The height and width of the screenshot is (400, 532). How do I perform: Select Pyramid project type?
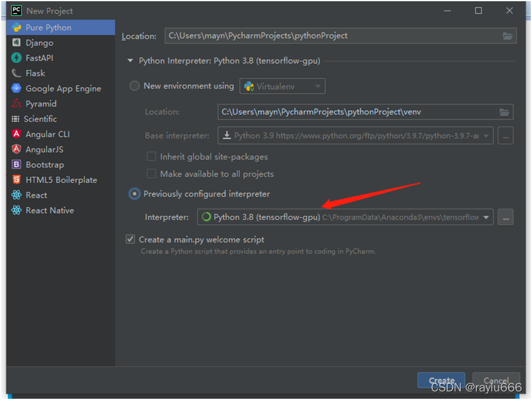61,104
